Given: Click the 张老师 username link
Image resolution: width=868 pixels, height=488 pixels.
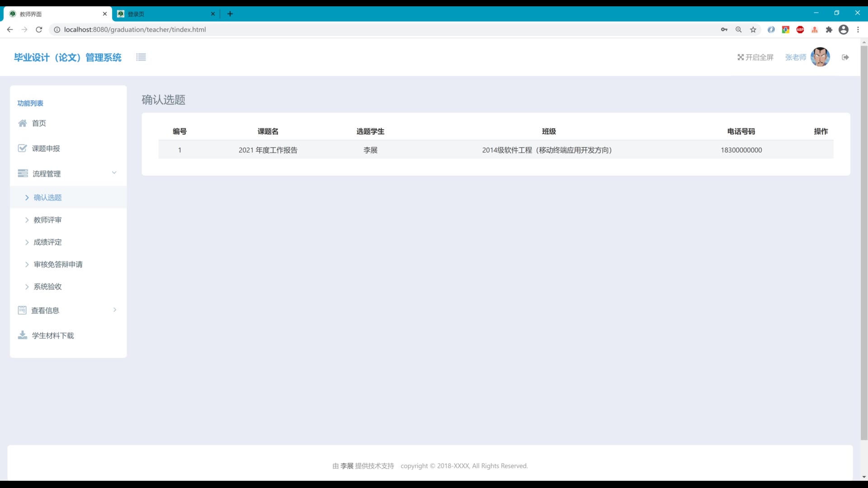Looking at the screenshot, I should (795, 57).
